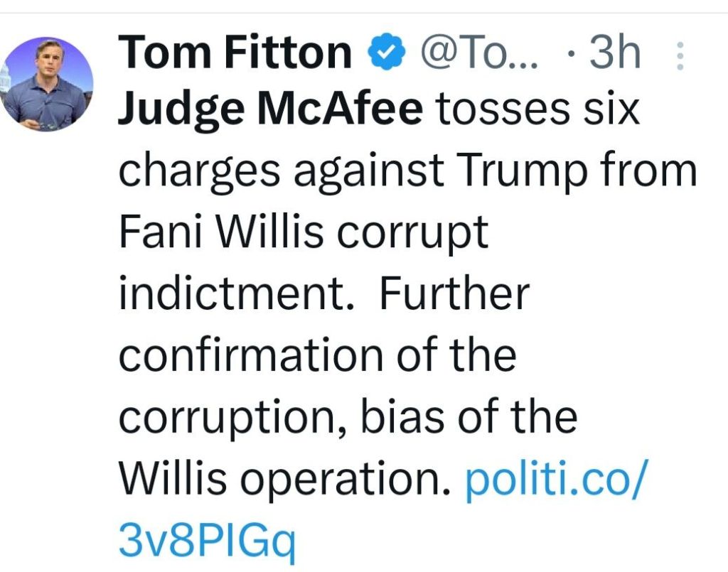This screenshot has height=572, width=728.
Task: Click the blue verified checkmark badge
Action: (387, 53)
